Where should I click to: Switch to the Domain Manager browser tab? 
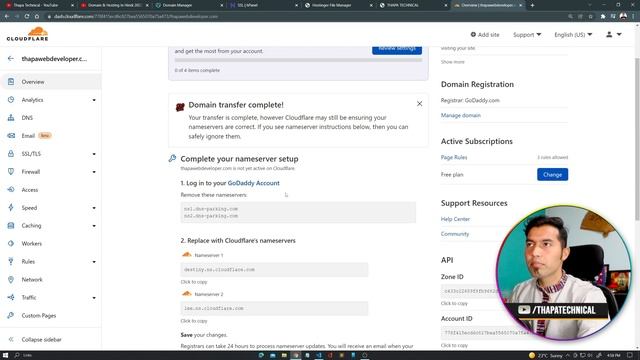189,5
